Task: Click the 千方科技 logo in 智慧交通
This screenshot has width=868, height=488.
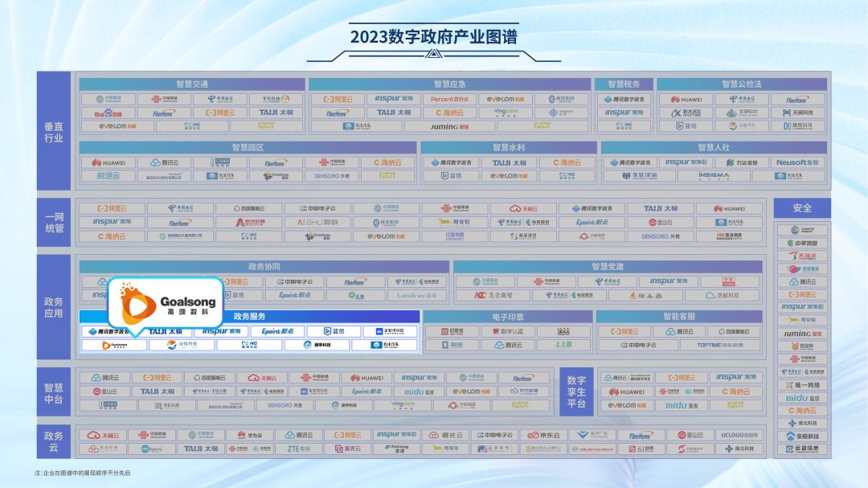Action: point(276,100)
